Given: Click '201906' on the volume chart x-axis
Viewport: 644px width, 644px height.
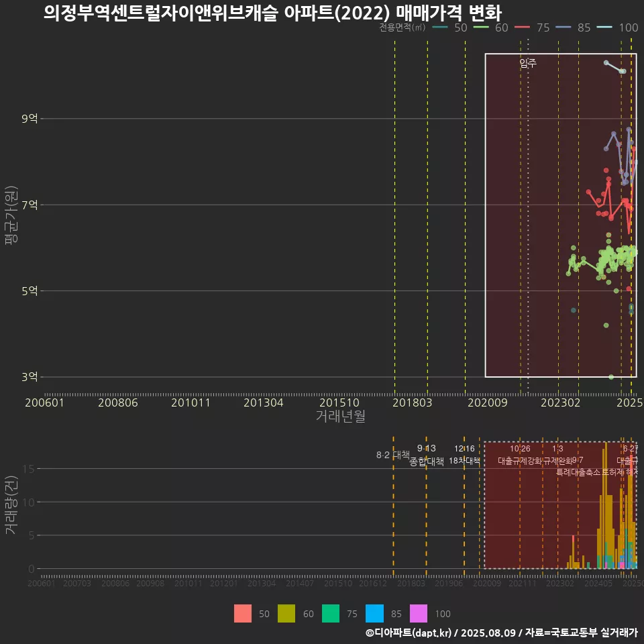Looking at the screenshot, I should [x=449, y=583].
